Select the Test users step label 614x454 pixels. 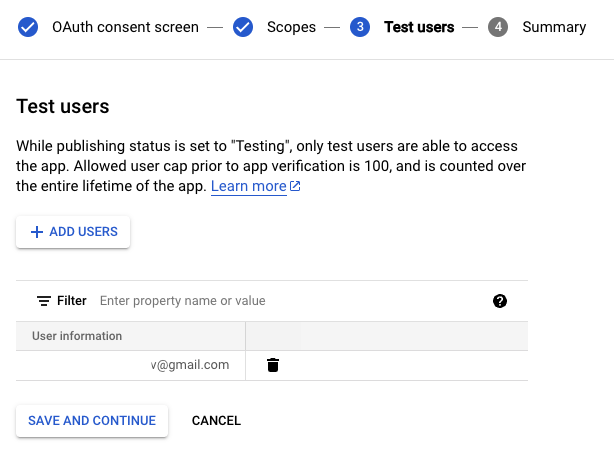[x=419, y=27]
